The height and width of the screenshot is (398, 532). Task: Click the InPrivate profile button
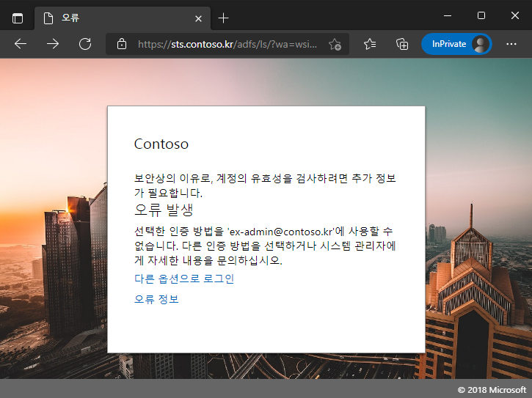coord(456,44)
